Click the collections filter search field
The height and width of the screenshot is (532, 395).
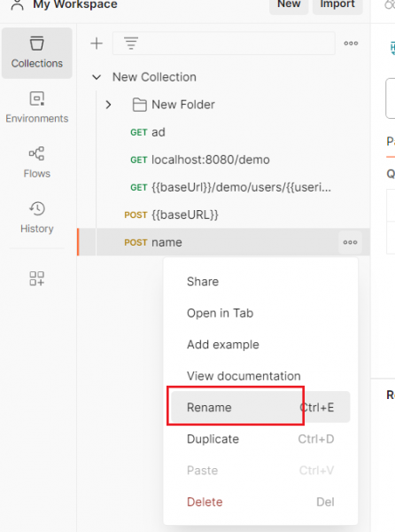click(223, 43)
